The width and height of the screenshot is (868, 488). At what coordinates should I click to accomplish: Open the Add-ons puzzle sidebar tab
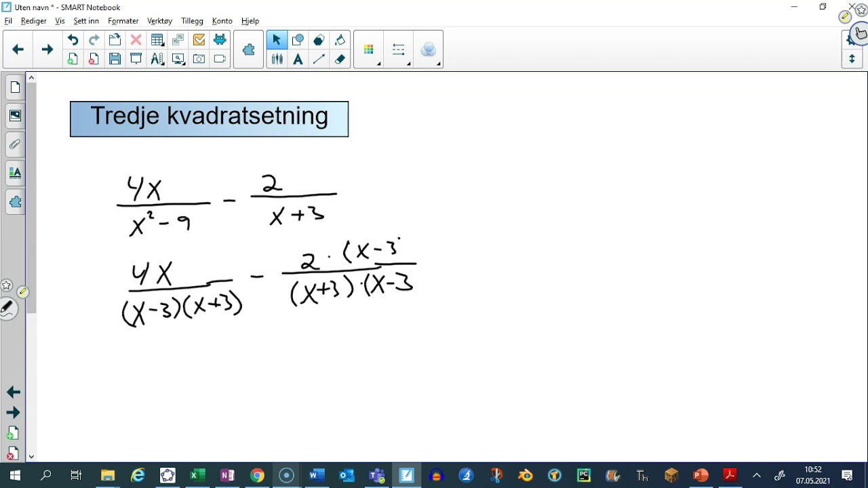[x=15, y=201]
